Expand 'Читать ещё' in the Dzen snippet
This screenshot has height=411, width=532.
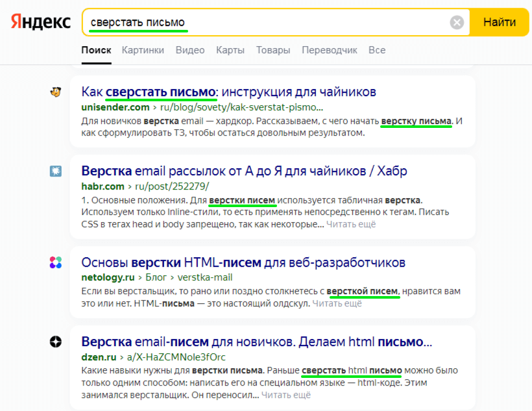(x=286, y=395)
